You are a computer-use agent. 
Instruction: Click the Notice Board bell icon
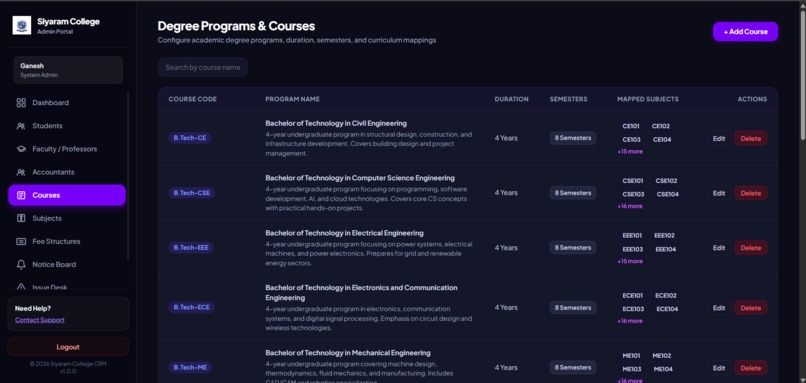[x=21, y=265]
